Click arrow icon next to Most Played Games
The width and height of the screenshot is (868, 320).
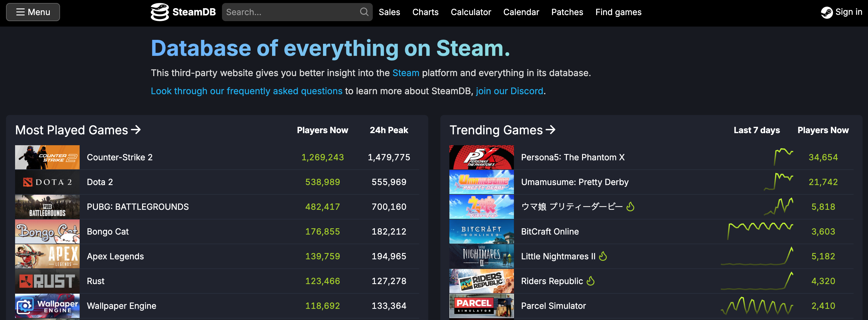tap(136, 130)
